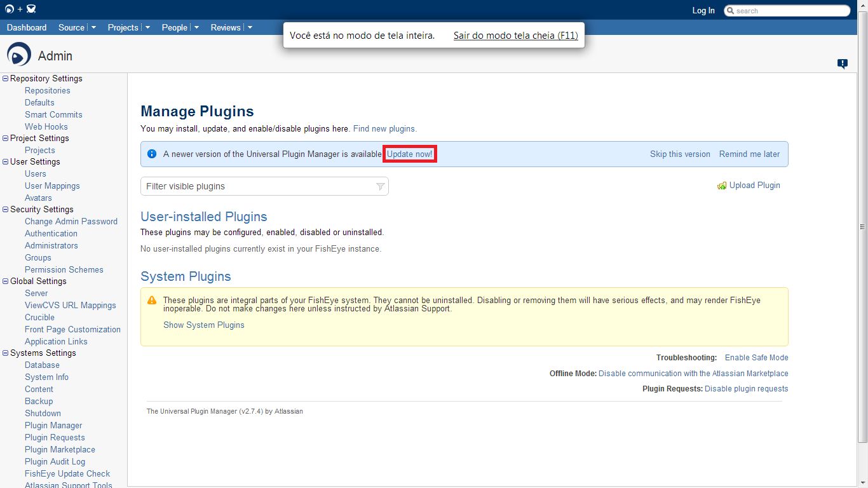Viewport: 868px width, 488px height.
Task: Click People in the navigation bar
Action: point(175,27)
